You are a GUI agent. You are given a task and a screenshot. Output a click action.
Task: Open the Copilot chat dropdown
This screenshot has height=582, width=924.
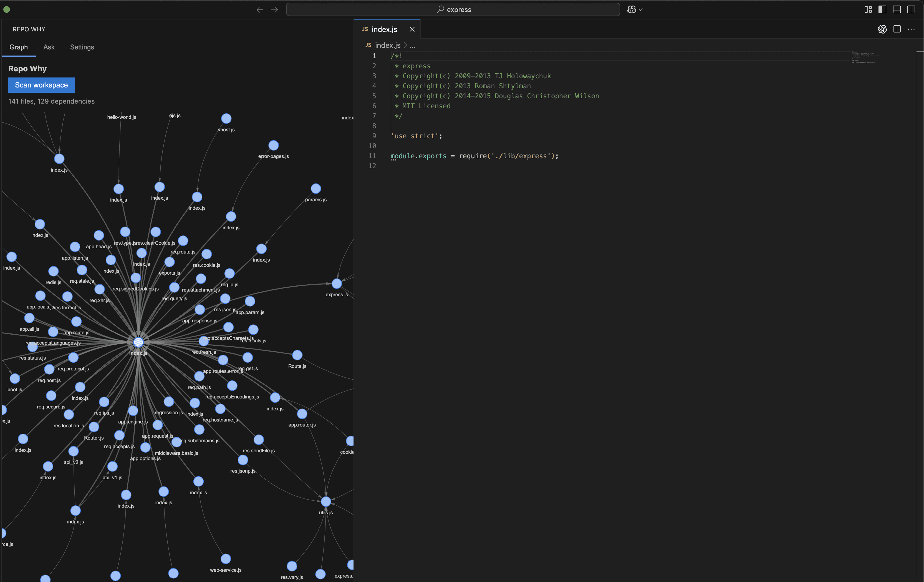(x=635, y=10)
